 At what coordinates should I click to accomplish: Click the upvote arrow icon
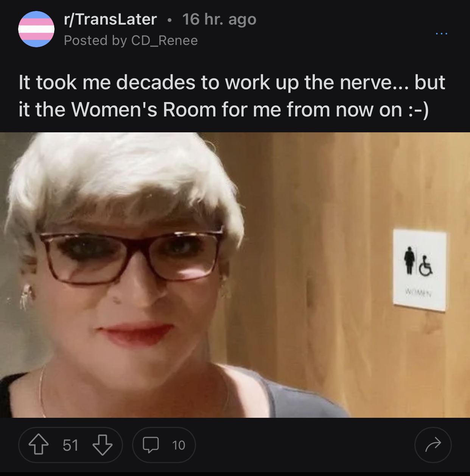point(39,445)
